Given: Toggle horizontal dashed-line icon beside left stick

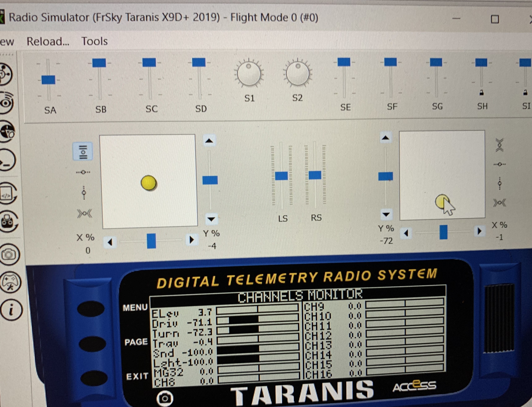Looking at the screenshot, I should 83,172.
